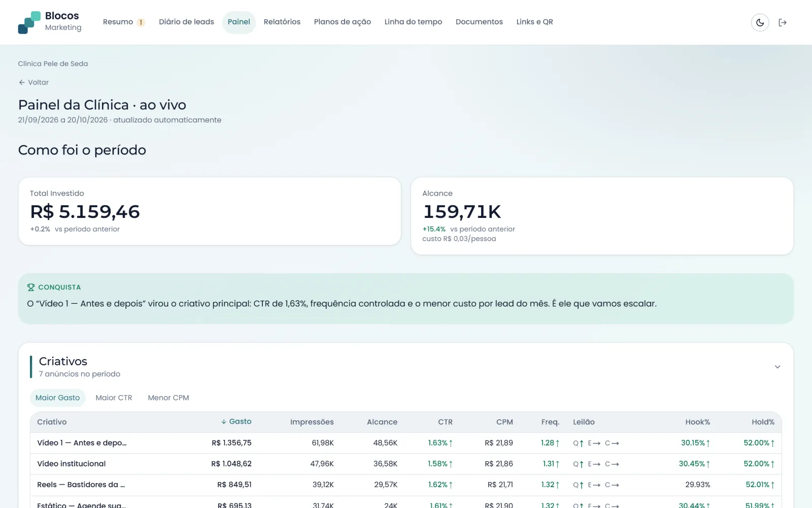Open Relatórios in the navigation
This screenshot has height=508, width=812.
point(282,22)
